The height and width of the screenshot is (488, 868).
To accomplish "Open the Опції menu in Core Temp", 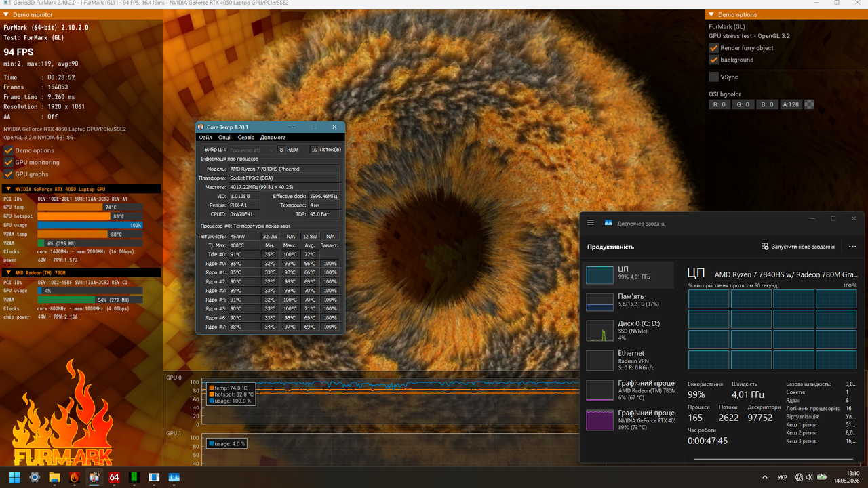I will tap(225, 138).
